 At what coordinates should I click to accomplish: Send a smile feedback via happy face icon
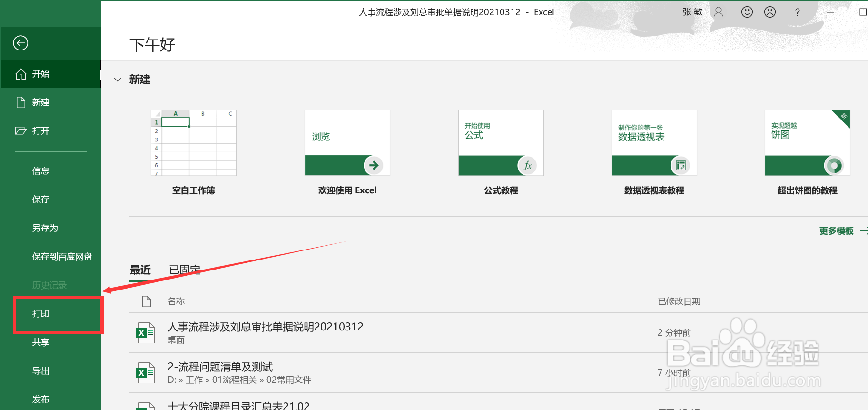(747, 12)
